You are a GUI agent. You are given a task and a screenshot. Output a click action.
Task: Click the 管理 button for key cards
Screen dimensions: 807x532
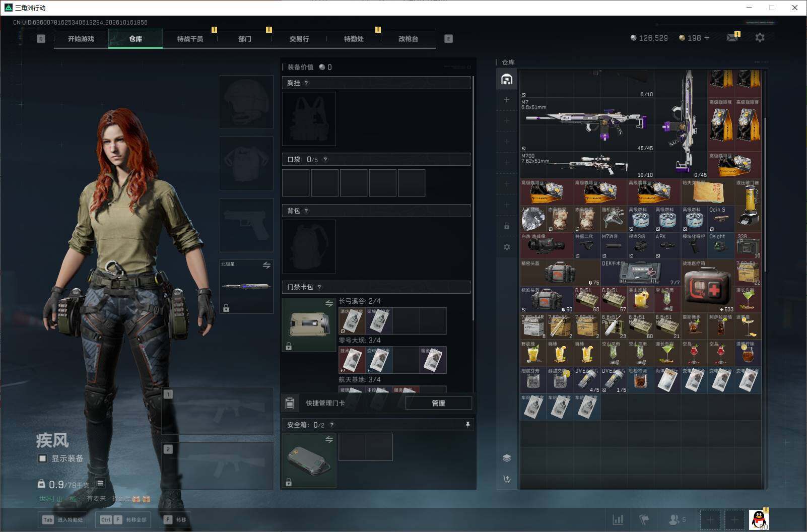[x=438, y=403]
